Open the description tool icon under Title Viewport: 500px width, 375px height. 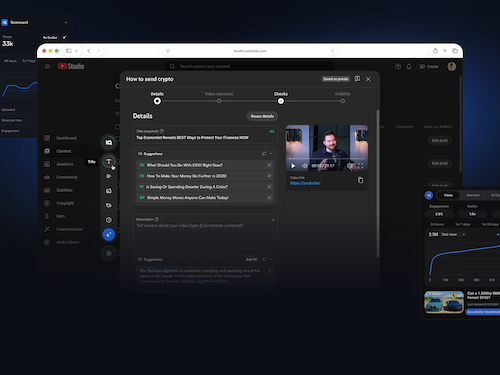(109, 176)
